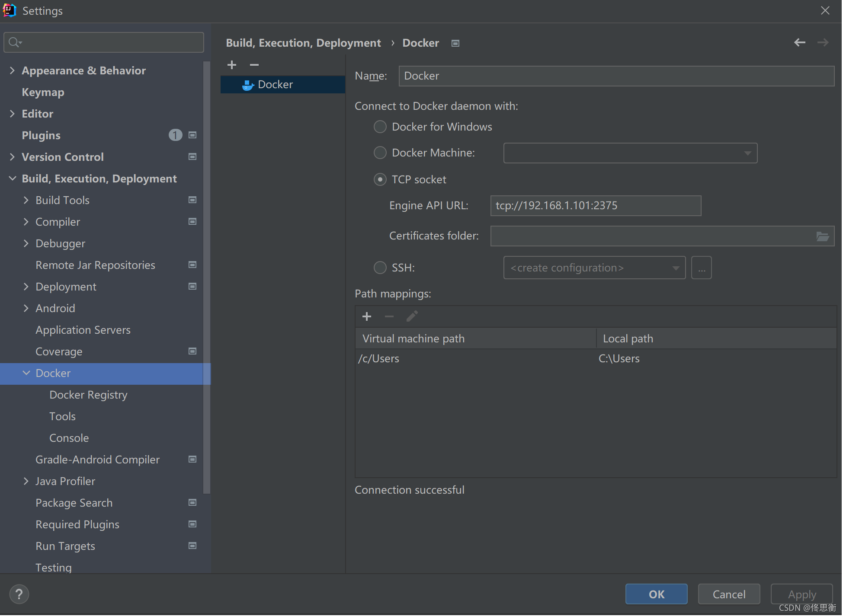Click Build, Execution, Deployment breadcrumb

pyautogui.click(x=303, y=43)
